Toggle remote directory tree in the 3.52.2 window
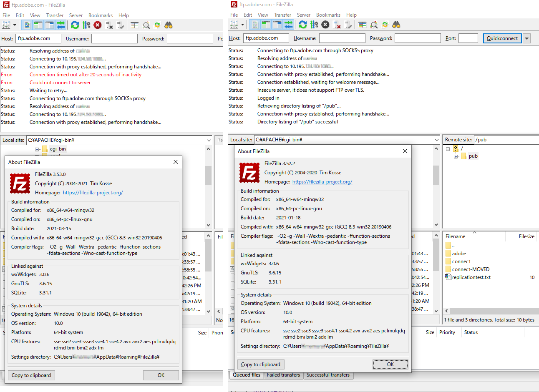 pyautogui.click(x=277, y=25)
